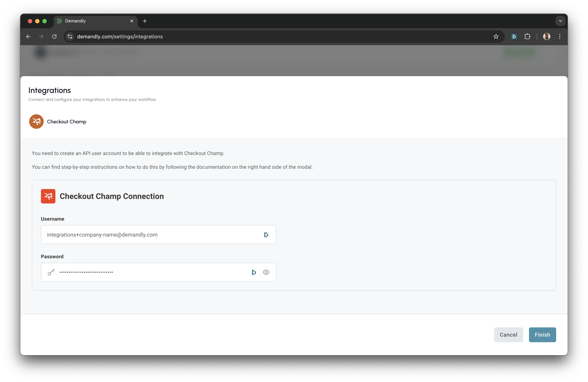Click the key icon in Password field
This screenshot has height=382, width=588.
tap(51, 272)
